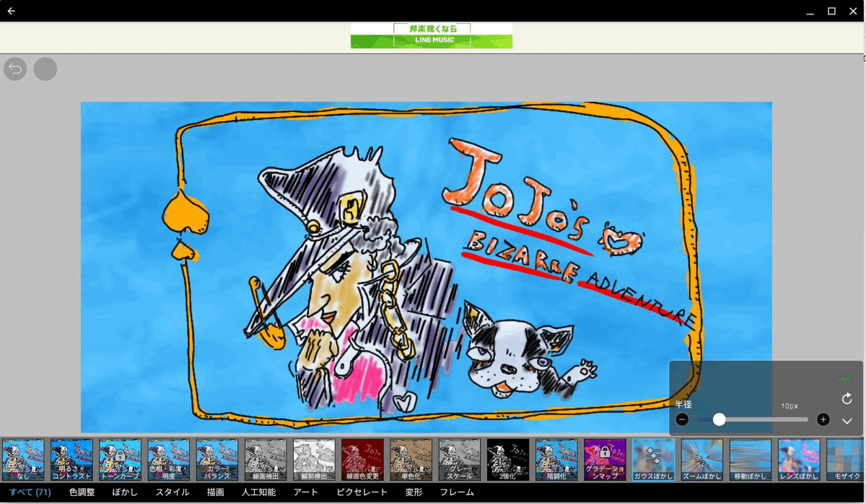Choose the 2値化 filter
Image resolution: width=866 pixels, height=504 pixels.
pyautogui.click(x=507, y=460)
